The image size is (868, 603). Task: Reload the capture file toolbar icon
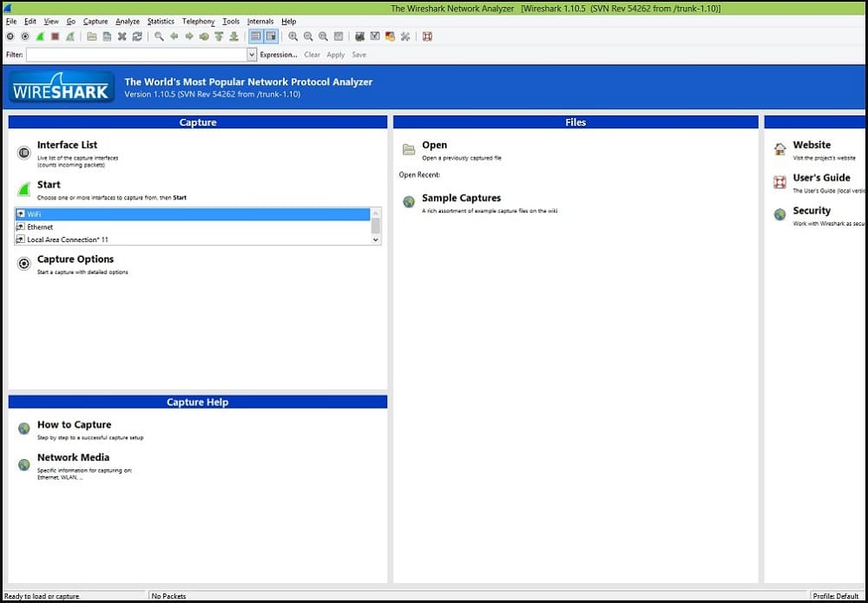(137, 36)
